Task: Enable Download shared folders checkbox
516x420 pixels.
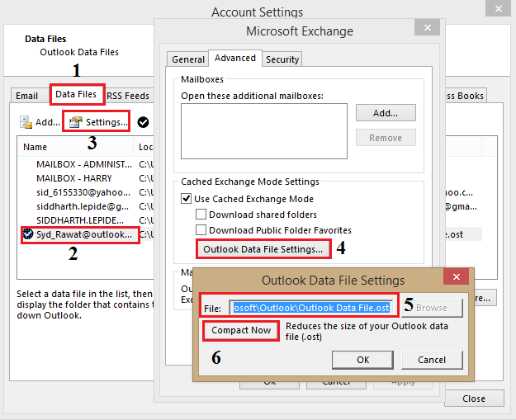Action: [x=201, y=214]
